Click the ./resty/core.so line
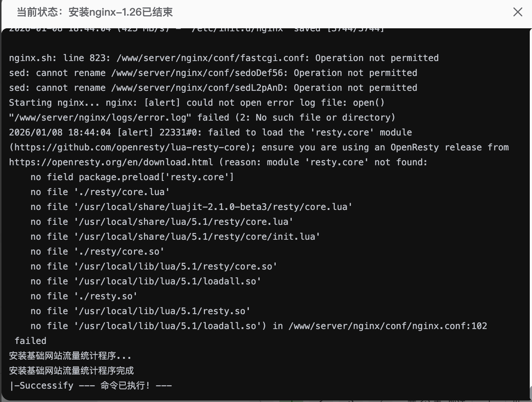532x402 pixels. pyautogui.click(x=97, y=251)
